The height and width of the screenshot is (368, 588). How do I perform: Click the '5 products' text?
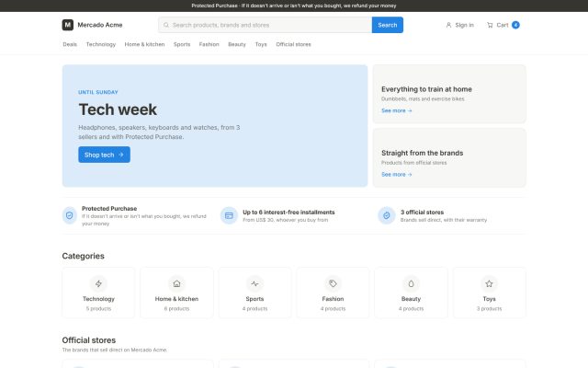click(x=98, y=309)
